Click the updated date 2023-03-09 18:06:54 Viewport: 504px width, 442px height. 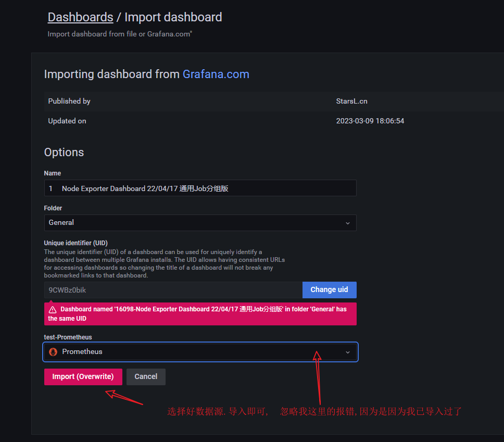coord(370,121)
